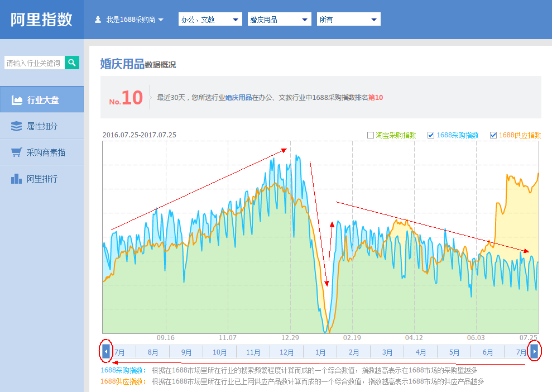This screenshot has height=392, width=552.
Task: Click the 阿里排行 bar chart icon
Action: click(17, 179)
